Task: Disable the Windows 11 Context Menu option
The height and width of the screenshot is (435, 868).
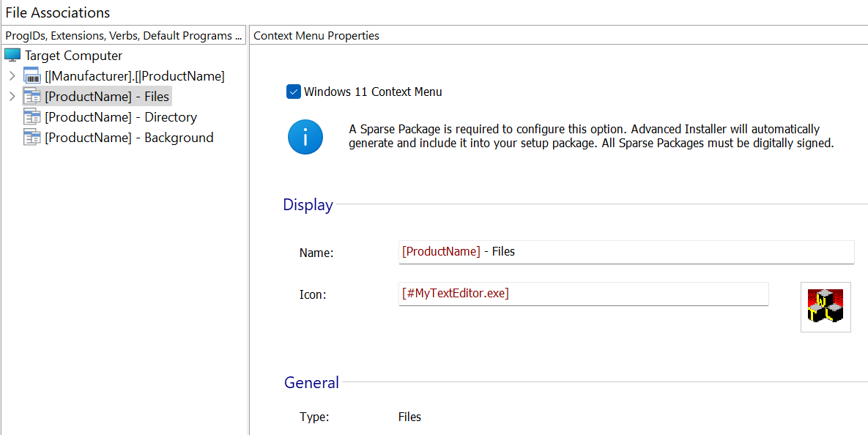Action: (294, 92)
